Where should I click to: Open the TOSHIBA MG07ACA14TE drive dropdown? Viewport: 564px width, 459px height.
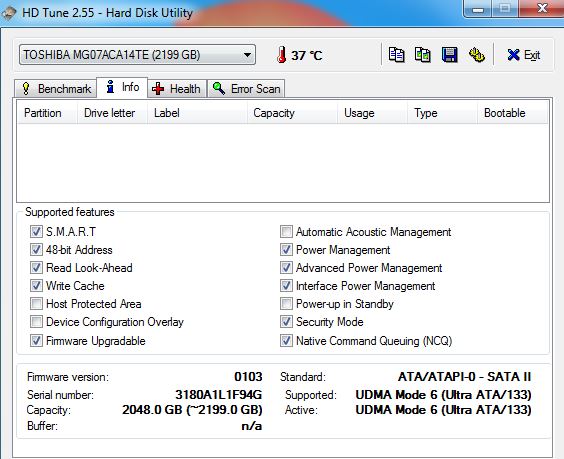[x=137, y=55]
